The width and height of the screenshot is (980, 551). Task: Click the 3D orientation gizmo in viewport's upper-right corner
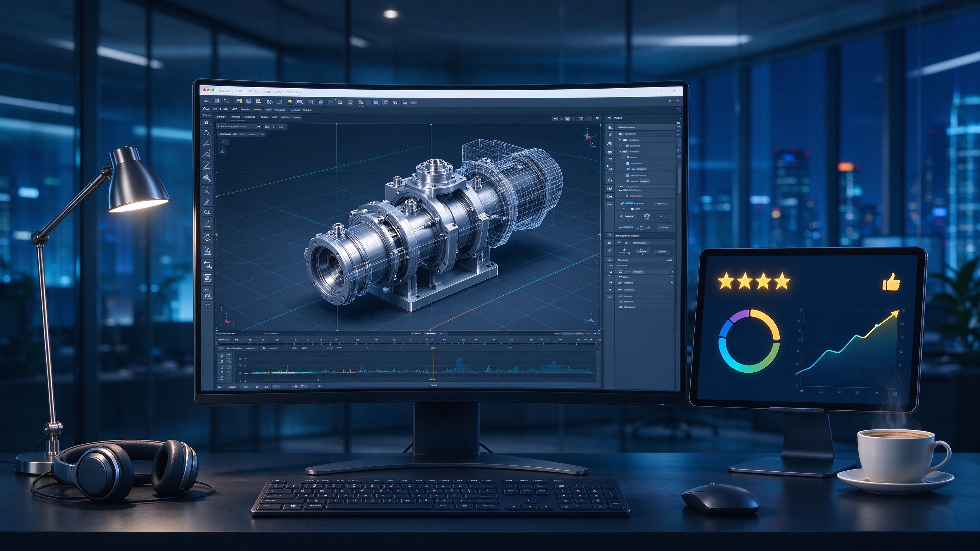point(587,135)
